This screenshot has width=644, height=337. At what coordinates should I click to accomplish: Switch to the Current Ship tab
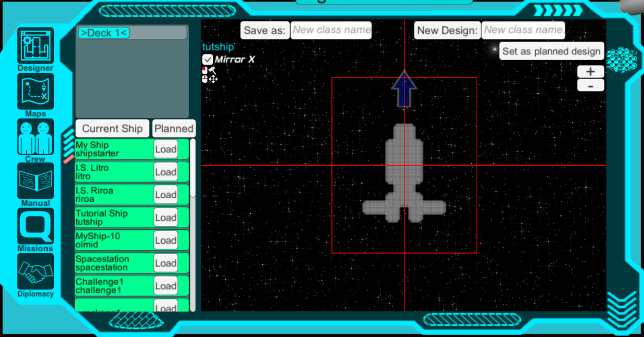(x=112, y=129)
